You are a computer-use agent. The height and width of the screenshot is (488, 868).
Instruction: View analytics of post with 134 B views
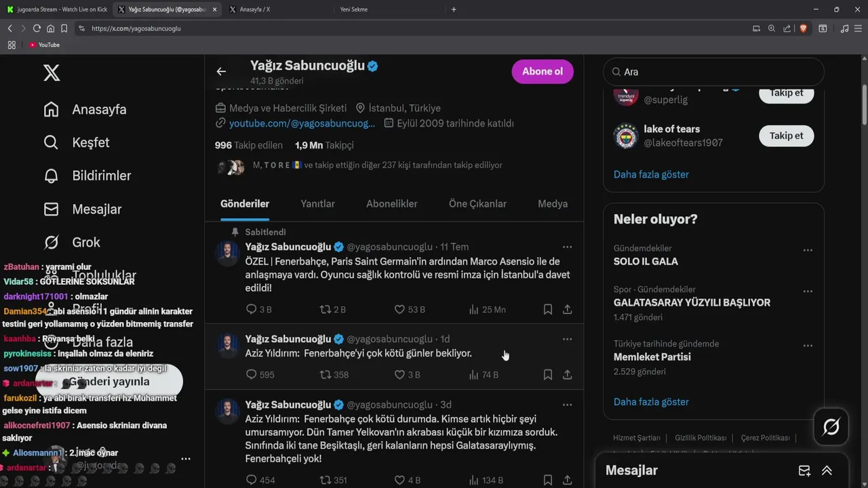(486, 480)
